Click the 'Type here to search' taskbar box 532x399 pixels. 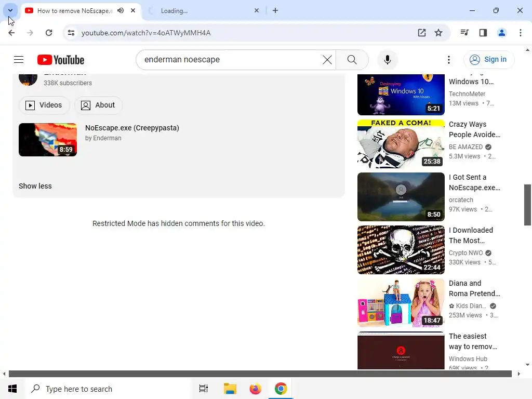point(109,389)
